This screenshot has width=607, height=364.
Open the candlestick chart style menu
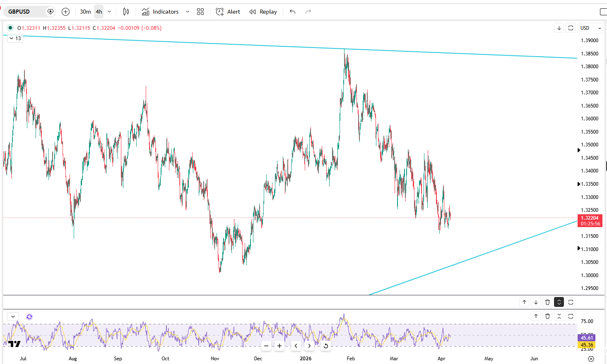click(126, 12)
